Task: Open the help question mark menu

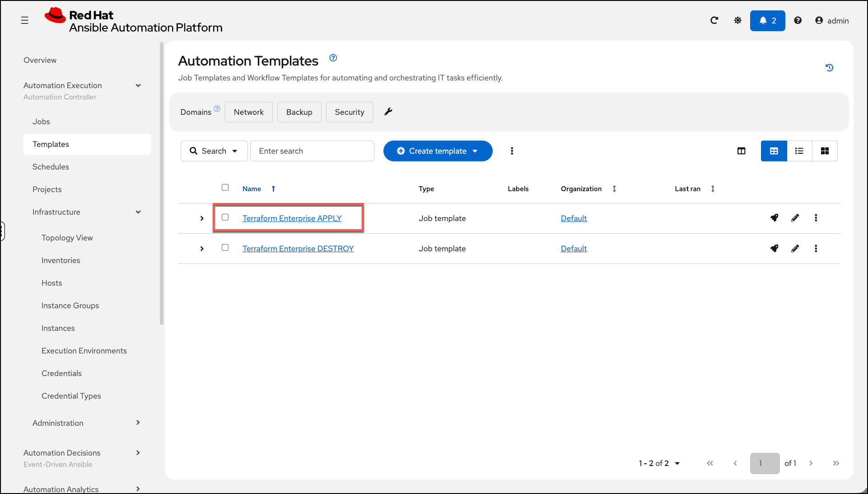Action: (x=798, y=20)
